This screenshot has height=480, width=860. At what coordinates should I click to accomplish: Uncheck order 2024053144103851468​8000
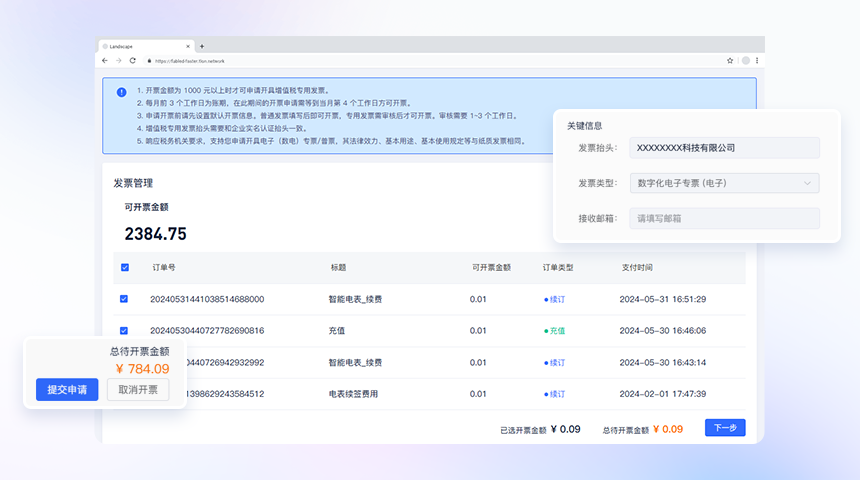(x=124, y=299)
